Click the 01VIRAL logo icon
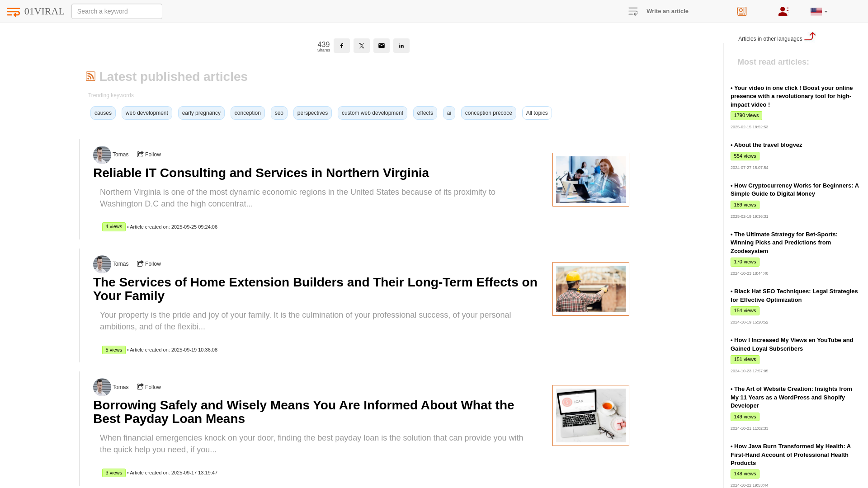 [x=14, y=12]
